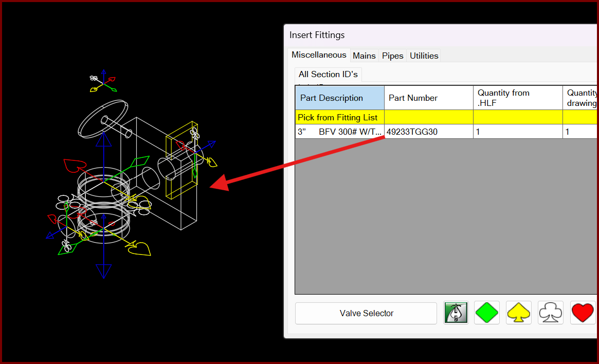This screenshot has width=599, height=364.
Task: Switch to the Utilities tab
Action: 424,56
